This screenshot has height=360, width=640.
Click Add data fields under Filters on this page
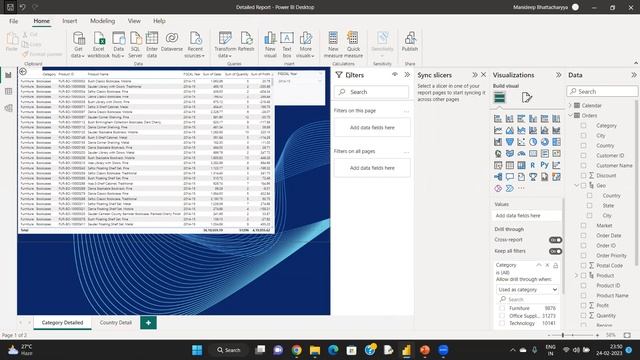[x=372, y=128]
